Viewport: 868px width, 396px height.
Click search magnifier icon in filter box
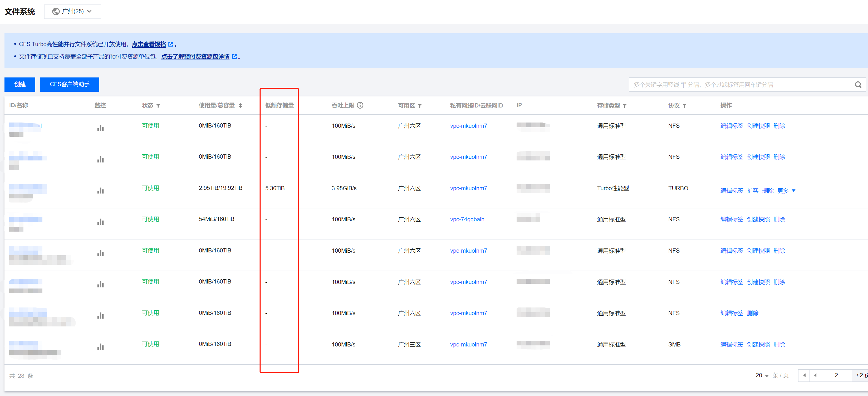coord(857,85)
